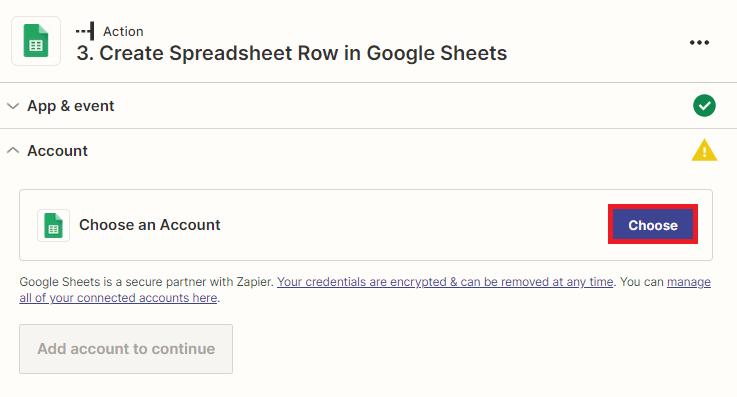
Task: Click the Choose an Account text
Action: [x=149, y=225]
